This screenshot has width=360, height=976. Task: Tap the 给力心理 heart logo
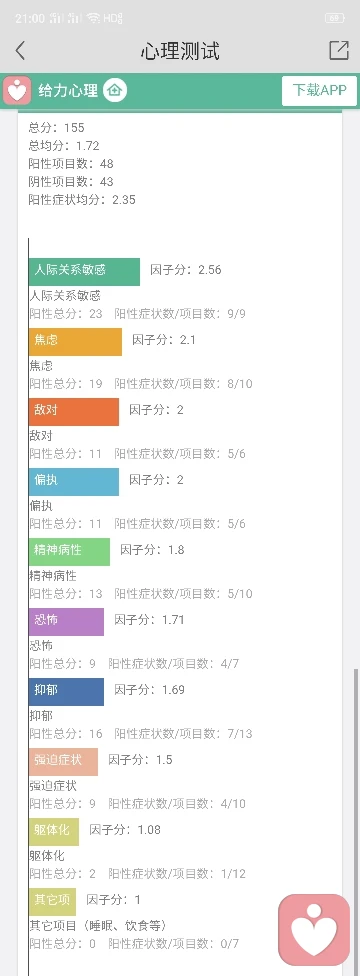click(x=17, y=91)
